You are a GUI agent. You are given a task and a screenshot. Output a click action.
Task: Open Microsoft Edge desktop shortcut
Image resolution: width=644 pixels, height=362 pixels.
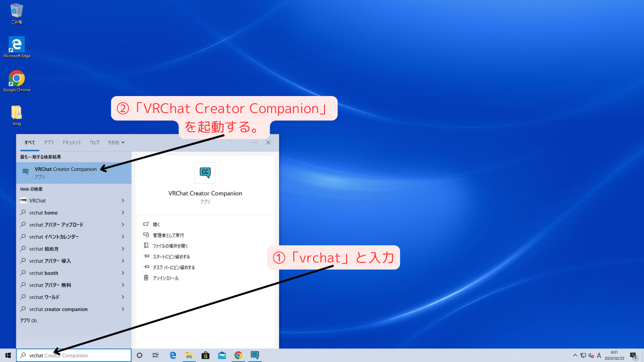coord(17,45)
